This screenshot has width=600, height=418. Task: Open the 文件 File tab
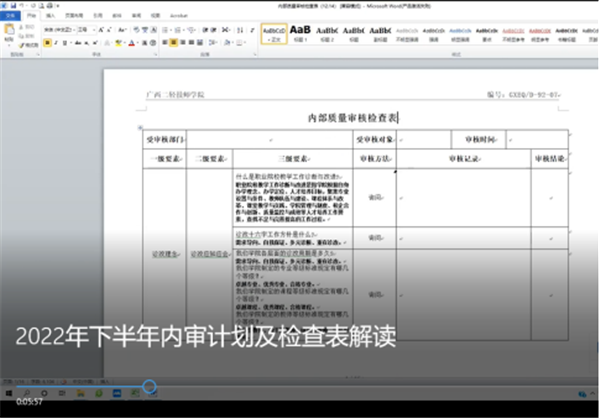click(10, 16)
